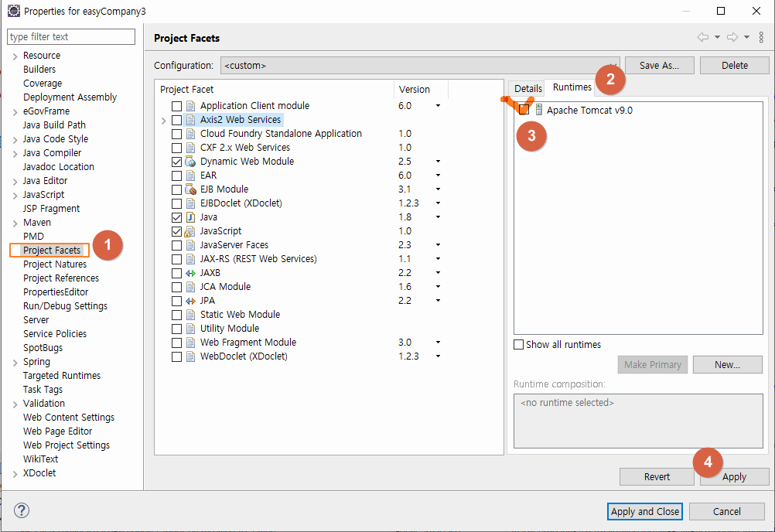The height and width of the screenshot is (532, 775).
Task: Open the Configuration dropdown
Action: click(420, 65)
